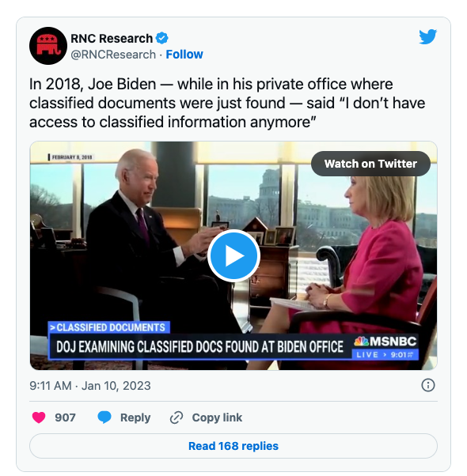467x476 pixels.
Task: Play the embedded MSNBC video
Action: point(233,256)
